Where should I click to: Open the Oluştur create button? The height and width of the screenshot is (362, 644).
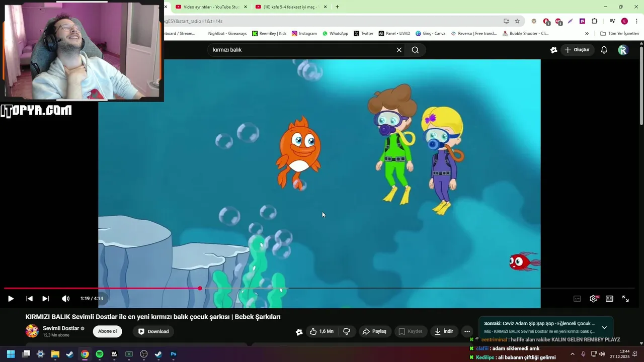[x=577, y=50]
